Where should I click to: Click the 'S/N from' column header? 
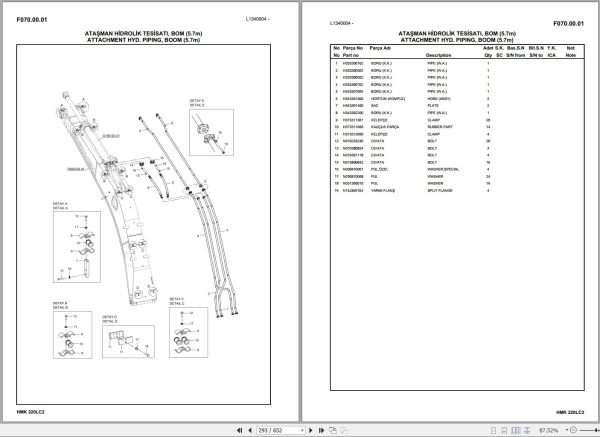pyautogui.click(x=516, y=55)
